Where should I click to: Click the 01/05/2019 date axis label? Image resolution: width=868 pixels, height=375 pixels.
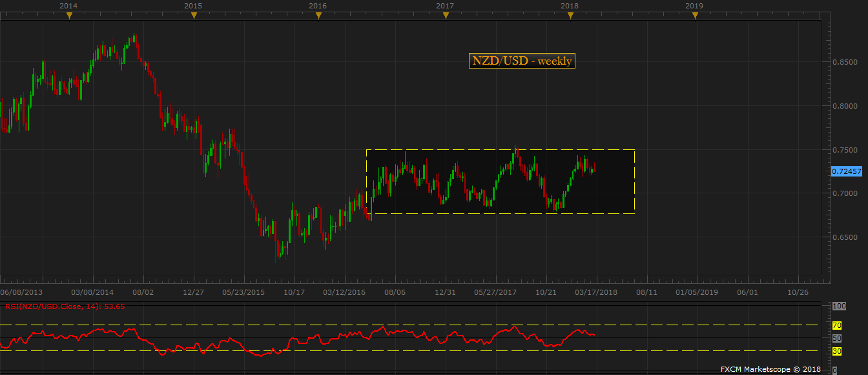pyautogui.click(x=697, y=292)
